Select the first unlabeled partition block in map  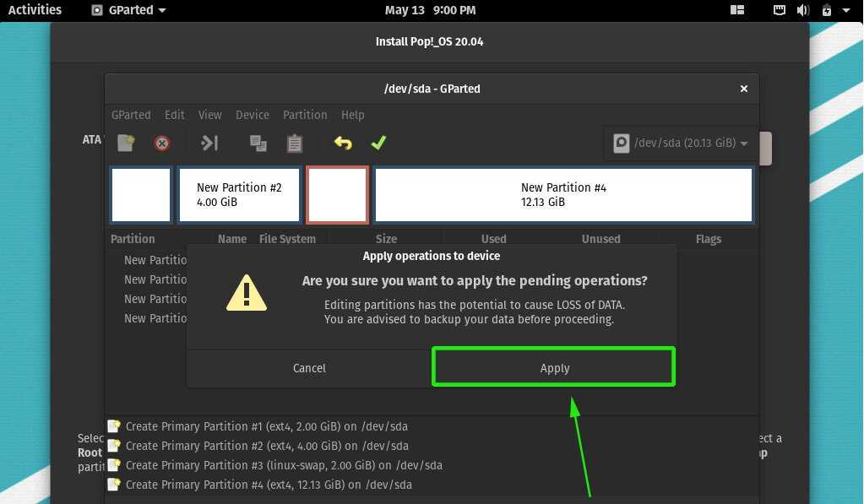click(141, 195)
